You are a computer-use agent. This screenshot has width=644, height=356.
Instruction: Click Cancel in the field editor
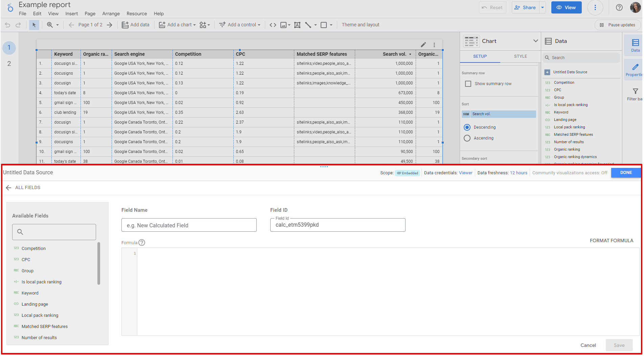[588, 345]
